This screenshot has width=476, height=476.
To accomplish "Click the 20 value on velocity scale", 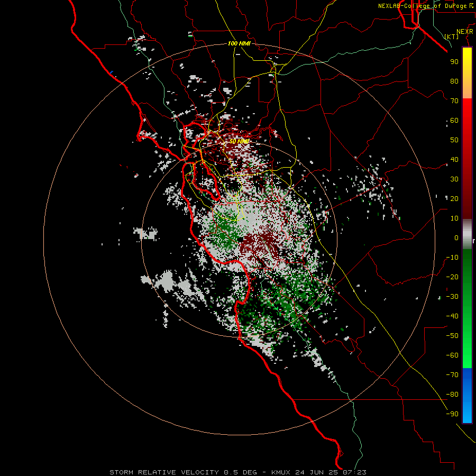I will coord(454,198).
